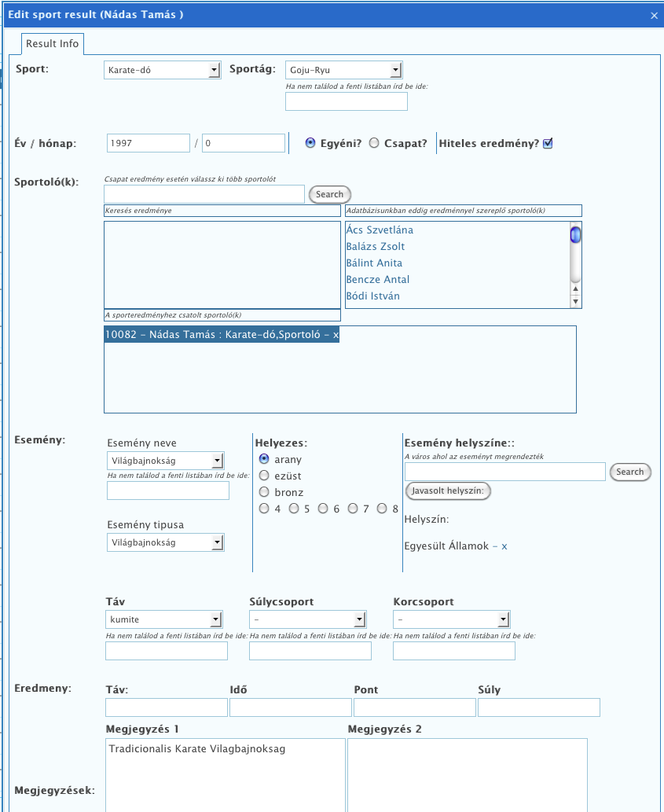
Task: Toggle Hiteles eredmény checkbox
Action: (x=548, y=143)
